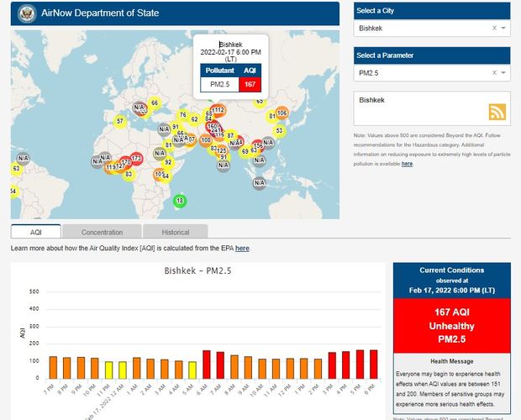The image size is (521, 420).
Task: Click the yellow 57 AQI map marker
Action: click(120, 121)
